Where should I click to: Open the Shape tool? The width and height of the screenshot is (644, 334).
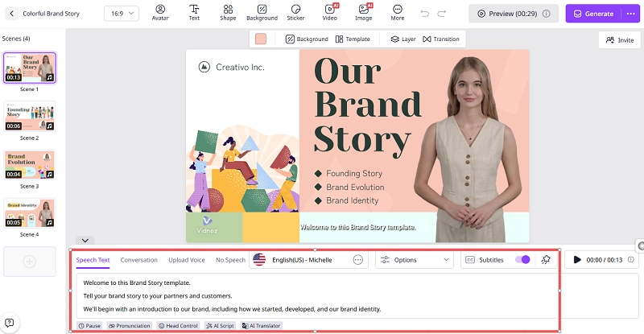coord(228,13)
